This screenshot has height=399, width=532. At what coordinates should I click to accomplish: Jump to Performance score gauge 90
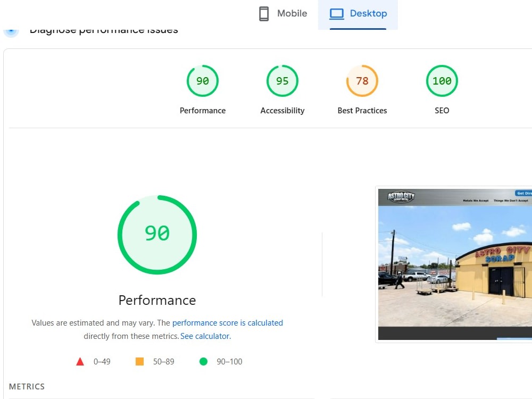pyautogui.click(x=203, y=81)
